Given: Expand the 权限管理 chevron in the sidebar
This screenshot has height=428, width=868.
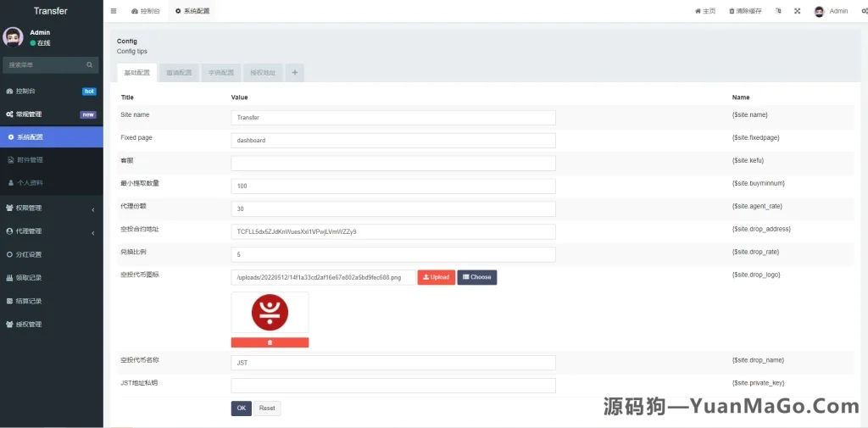Looking at the screenshot, I should click(x=93, y=208).
